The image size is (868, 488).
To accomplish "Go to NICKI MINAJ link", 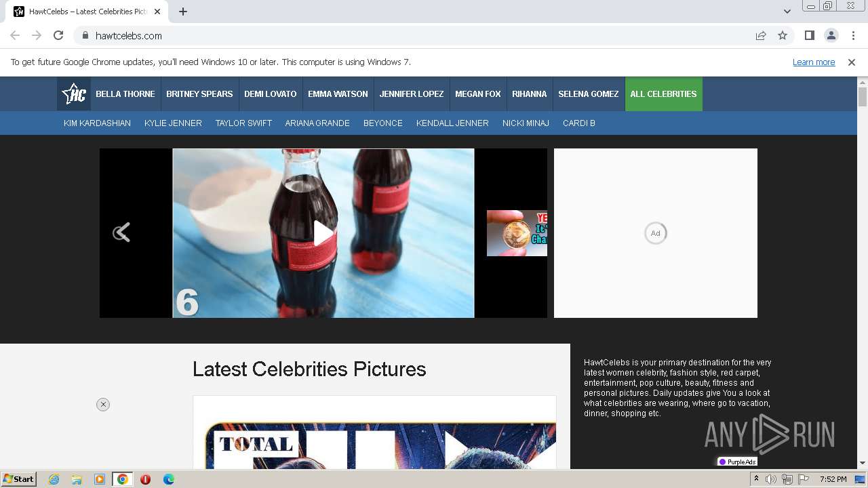I will (526, 123).
